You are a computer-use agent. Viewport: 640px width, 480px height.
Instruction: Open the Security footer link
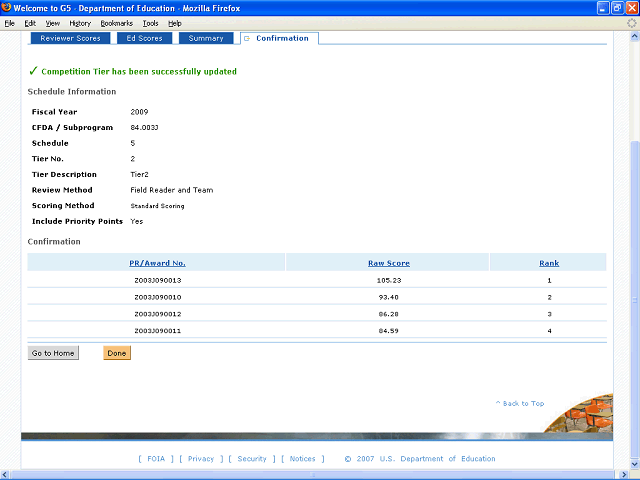(x=252, y=459)
